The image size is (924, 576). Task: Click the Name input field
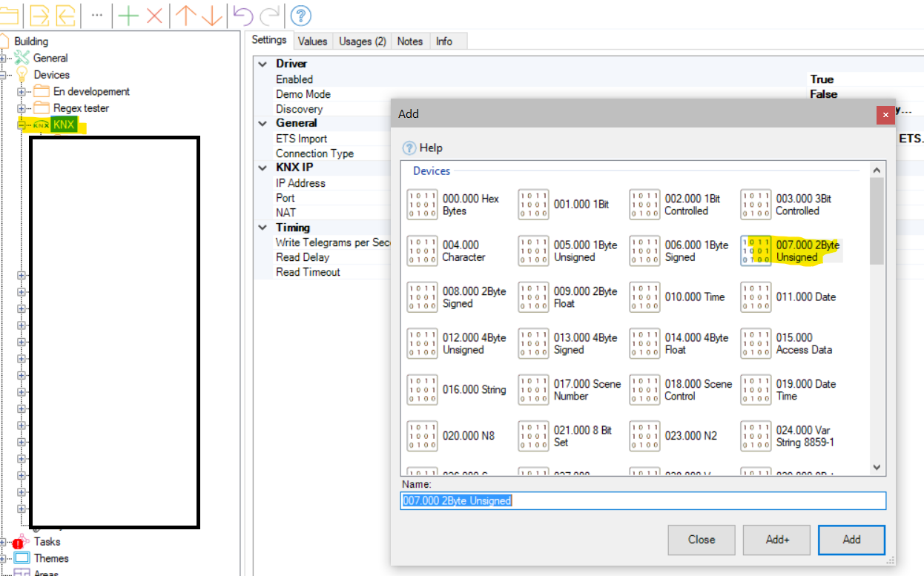(x=643, y=501)
